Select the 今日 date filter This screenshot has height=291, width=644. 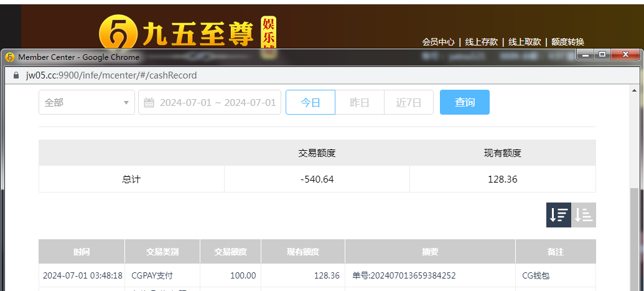pyautogui.click(x=310, y=103)
